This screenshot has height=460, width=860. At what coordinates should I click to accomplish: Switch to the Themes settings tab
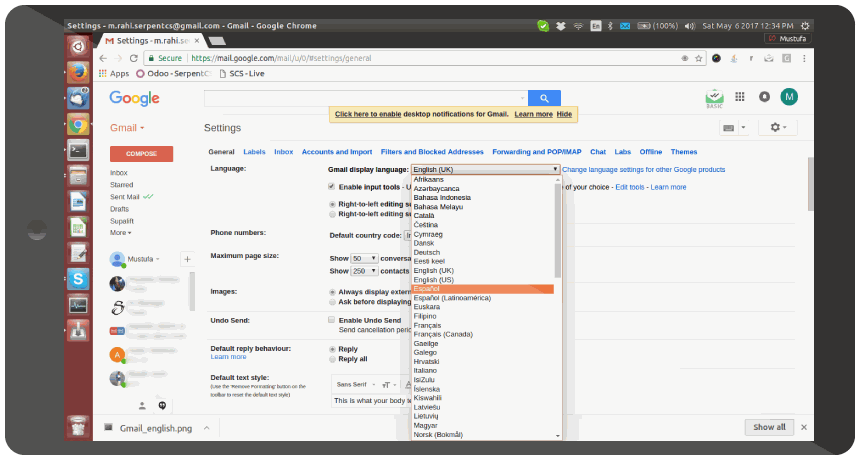click(x=683, y=152)
